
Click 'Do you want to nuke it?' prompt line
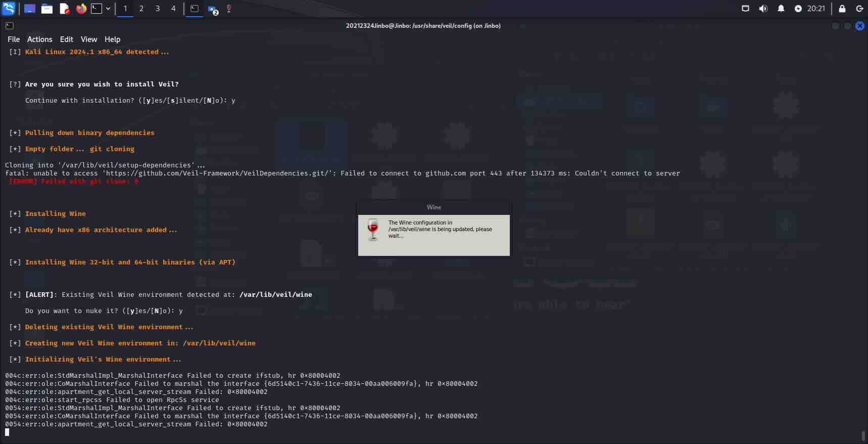[x=104, y=311]
